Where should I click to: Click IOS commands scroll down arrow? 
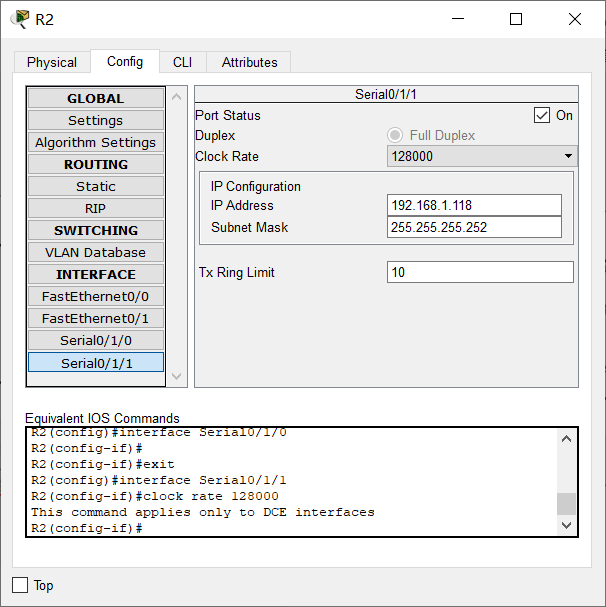(x=567, y=525)
